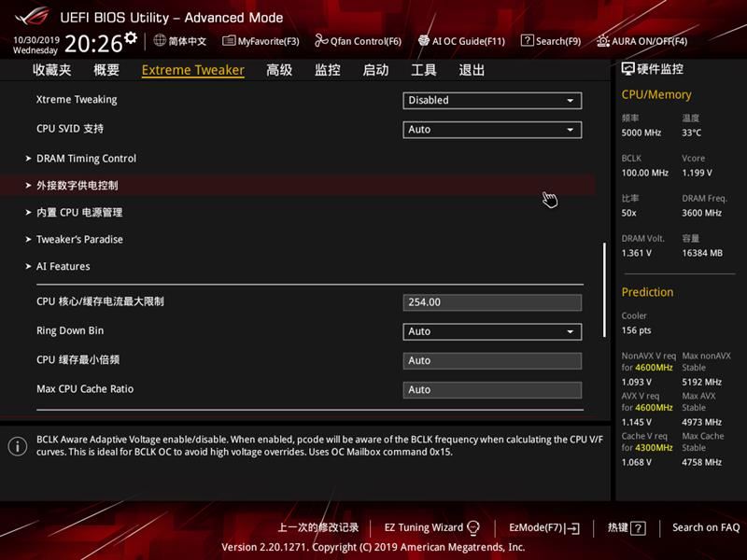Image resolution: width=747 pixels, height=560 pixels.
Task: Click the 33°C temperature value
Action: click(691, 133)
